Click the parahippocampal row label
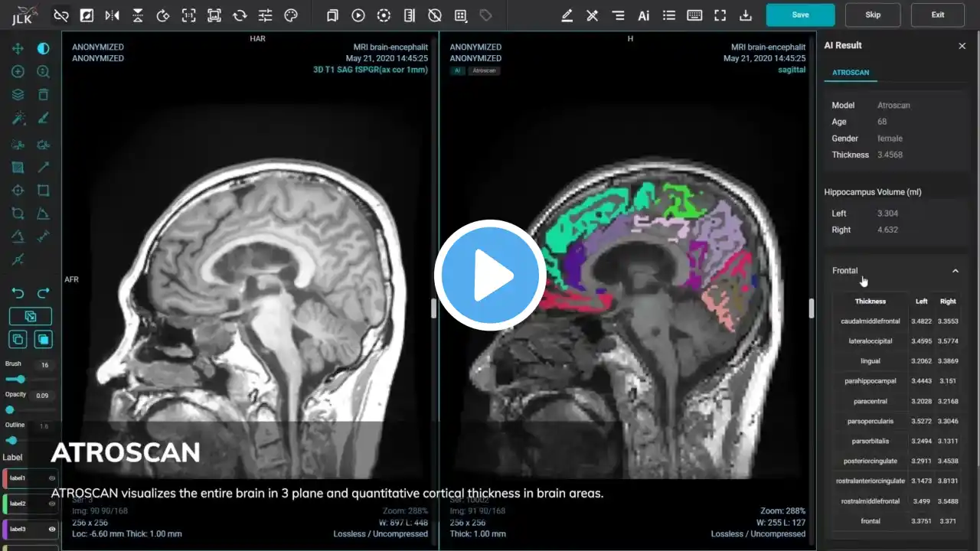Image resolution: width=980 pixels, height=551 pixels. pyautogui.click(x=871, y=381)
